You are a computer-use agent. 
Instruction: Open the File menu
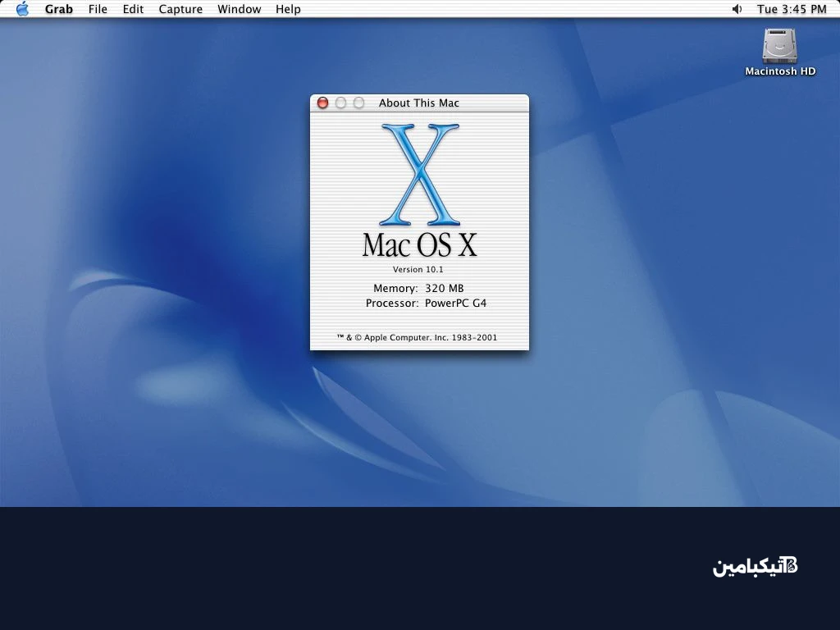[97, 9]
